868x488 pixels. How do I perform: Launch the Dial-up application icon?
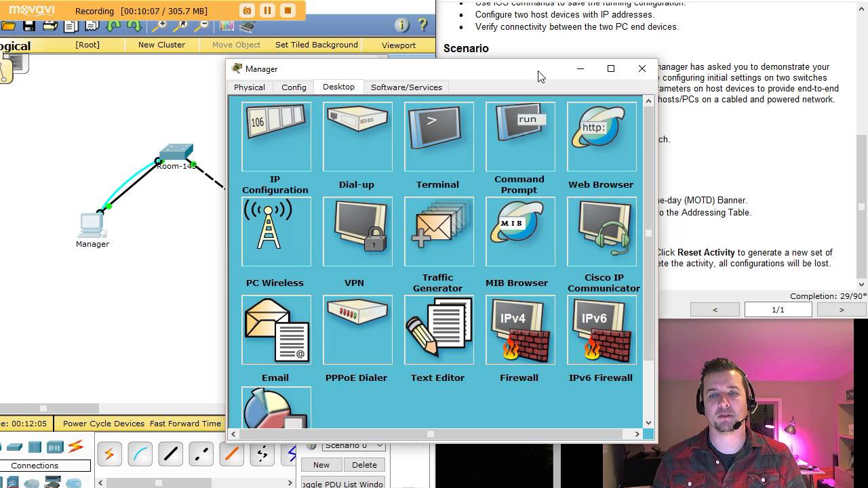[x=357, y=136]
